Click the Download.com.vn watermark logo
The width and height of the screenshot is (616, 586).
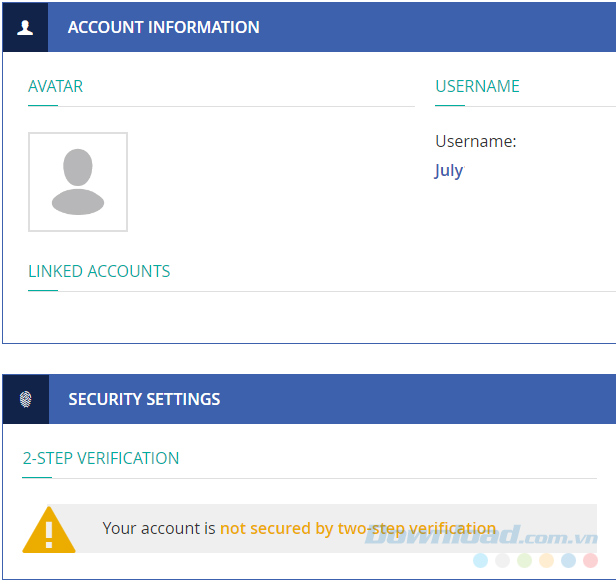point(480,535)
